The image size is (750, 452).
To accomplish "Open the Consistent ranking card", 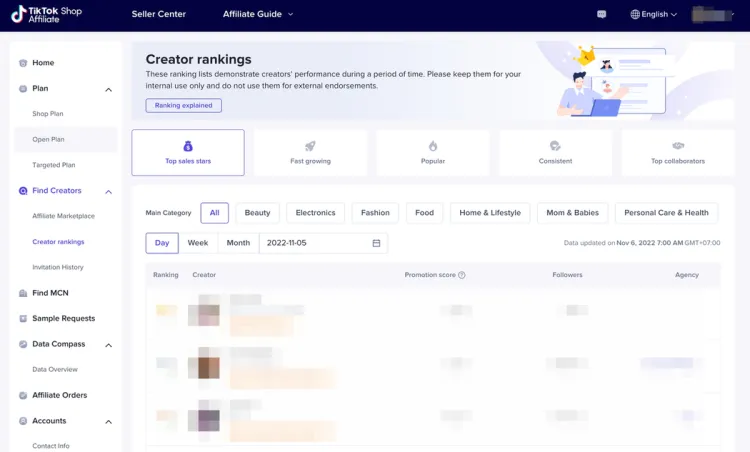I will point(555,153).
